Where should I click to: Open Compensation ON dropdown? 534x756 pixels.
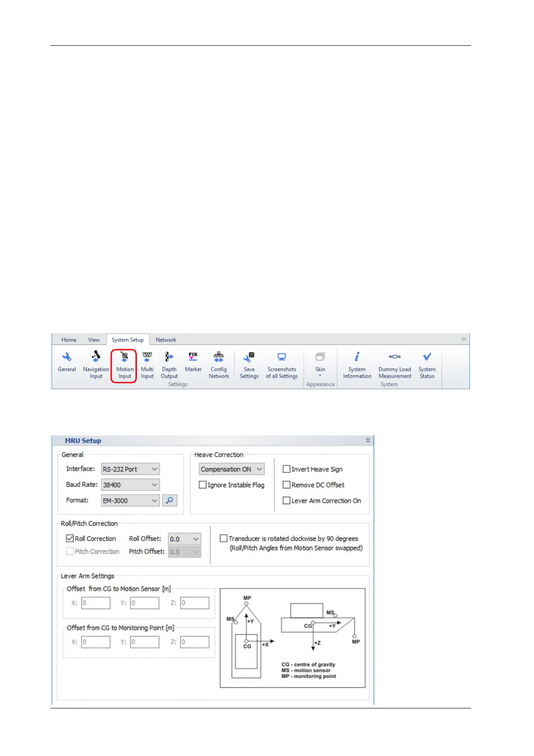coord(232,469)
